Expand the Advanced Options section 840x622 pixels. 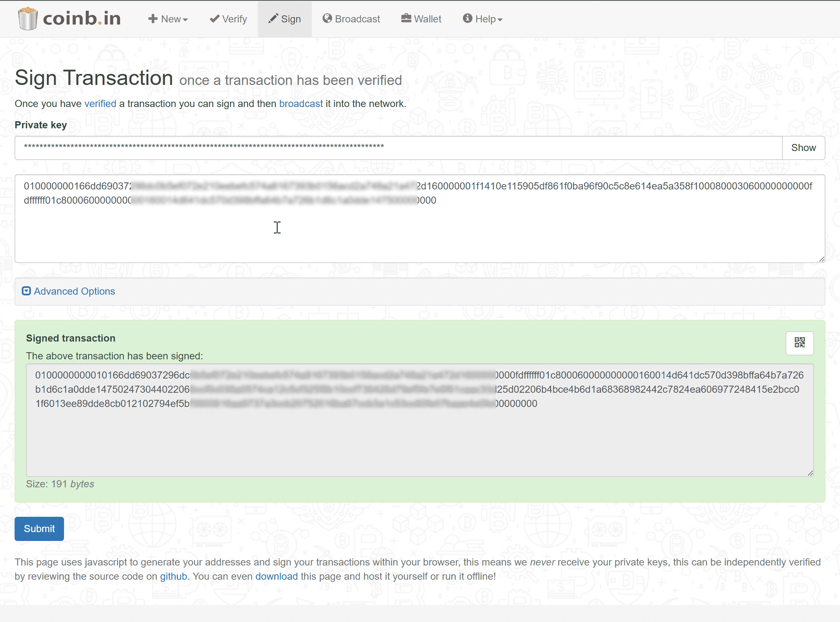(74, 291)
